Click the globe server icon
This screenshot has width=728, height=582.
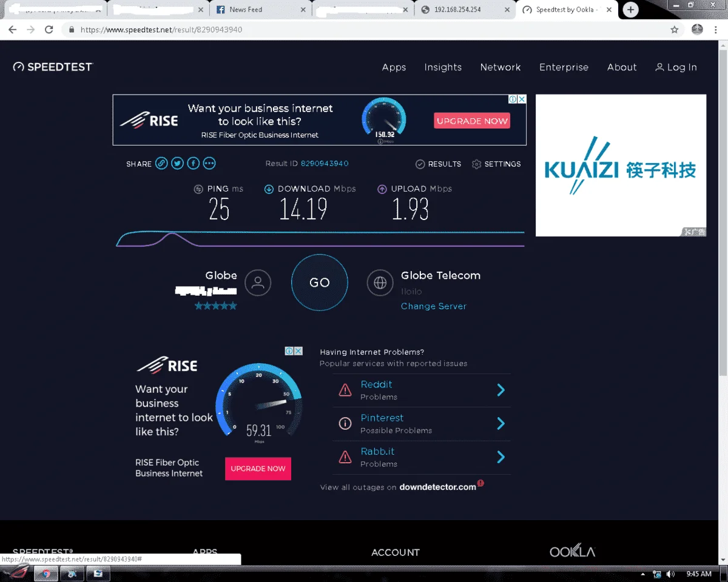click(380, 283)
